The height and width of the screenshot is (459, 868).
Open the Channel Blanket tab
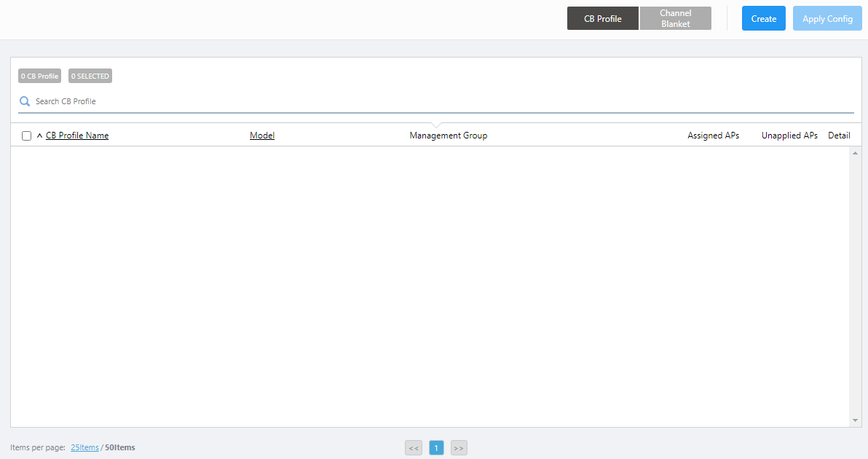click(675, 18)
